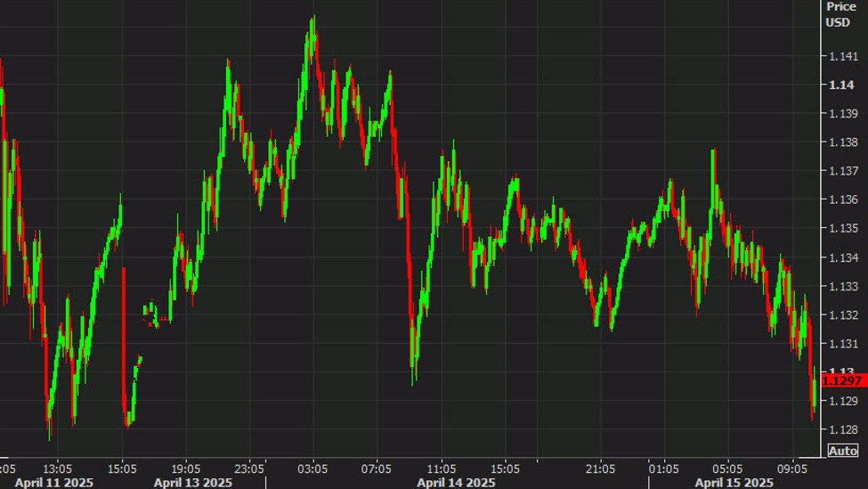Click the 1.131 price axis label
This screenshot has height=489, width=868.
[843, 344]
